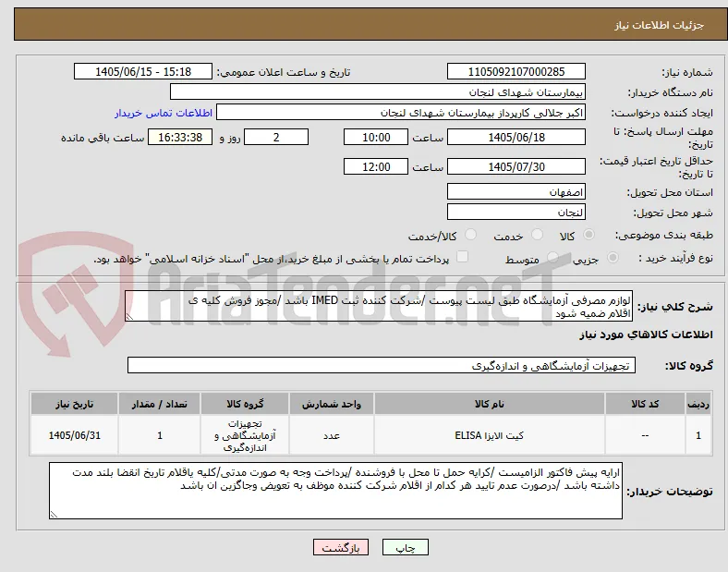Click the requester field اکبر جلالی کارپرداز
Screen dimensions: 728x572
[401, 113]
